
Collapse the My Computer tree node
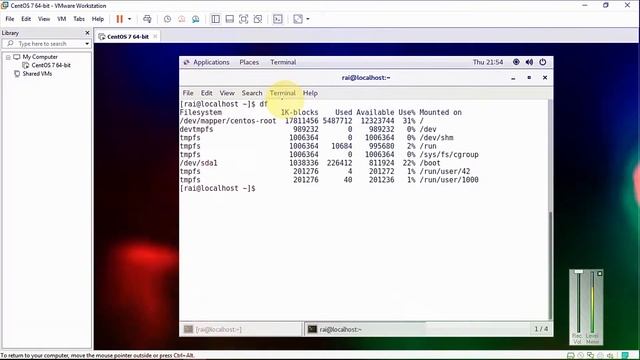(x=8, y=57)
